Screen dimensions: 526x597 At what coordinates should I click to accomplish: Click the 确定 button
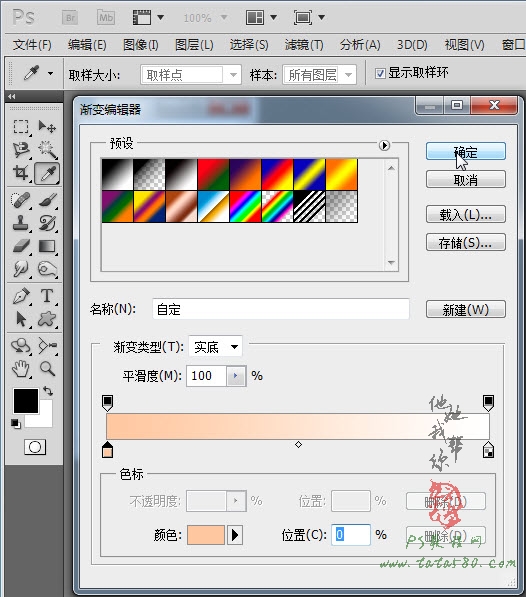pyautogui.click(x=465, y=152)
